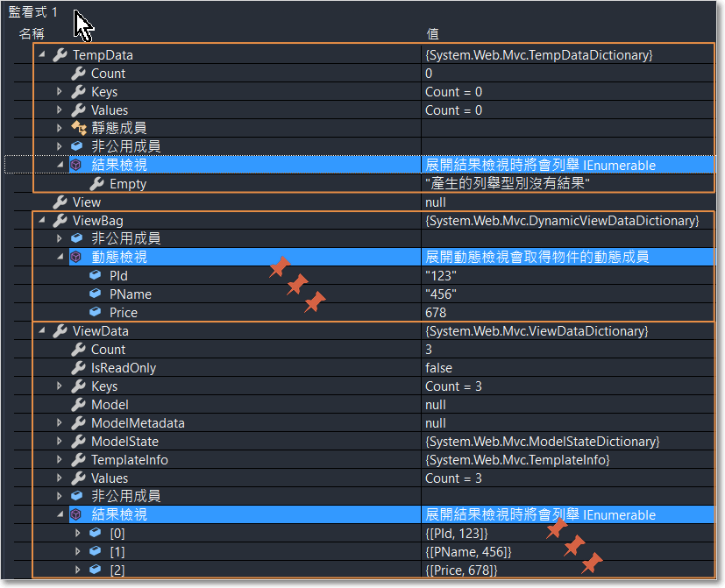Image resolution: width=725 pixels, height=588 pixels.
Task: Click the value 678 of Price
Action: [x=436, y=313]
